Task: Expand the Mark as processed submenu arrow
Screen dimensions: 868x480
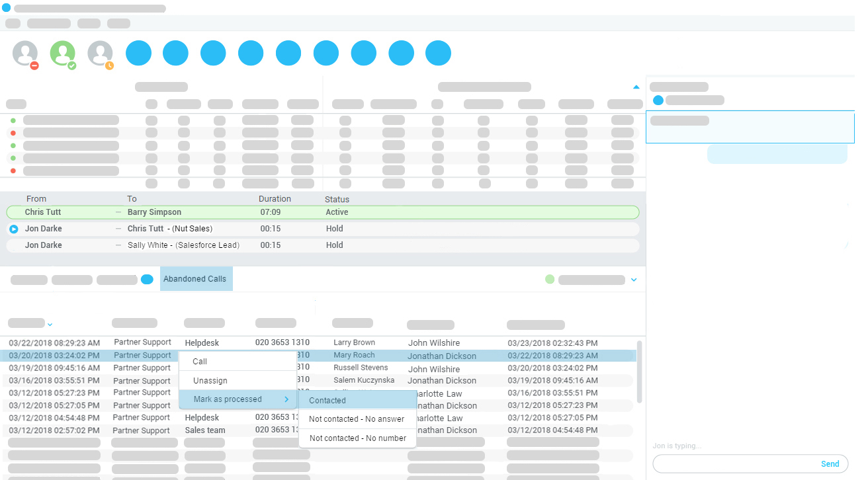Action: tap(286, 399)
